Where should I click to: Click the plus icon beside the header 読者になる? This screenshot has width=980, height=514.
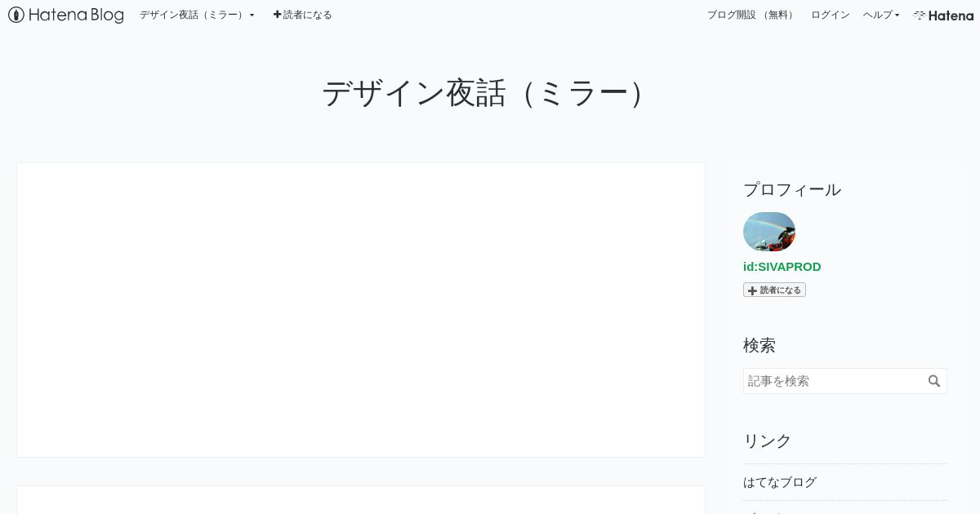pyautogui.click(x=277, y=15)
